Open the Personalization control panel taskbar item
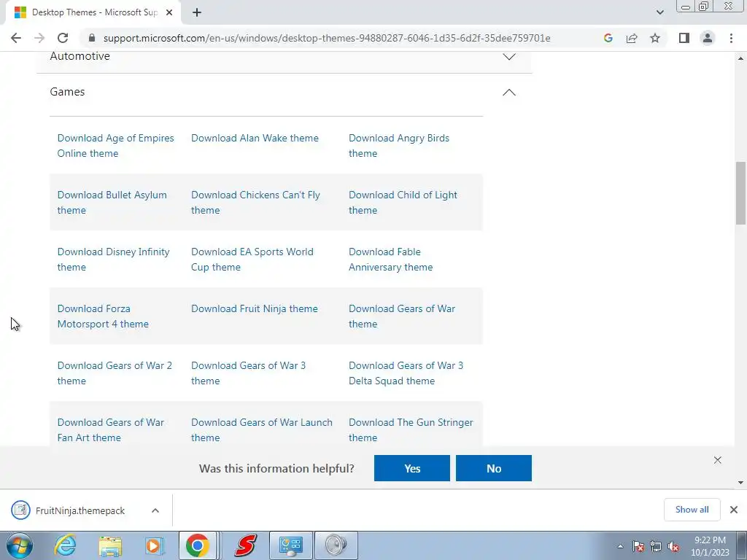This screenshot has height=560, width=747. [x=291, y=545]
